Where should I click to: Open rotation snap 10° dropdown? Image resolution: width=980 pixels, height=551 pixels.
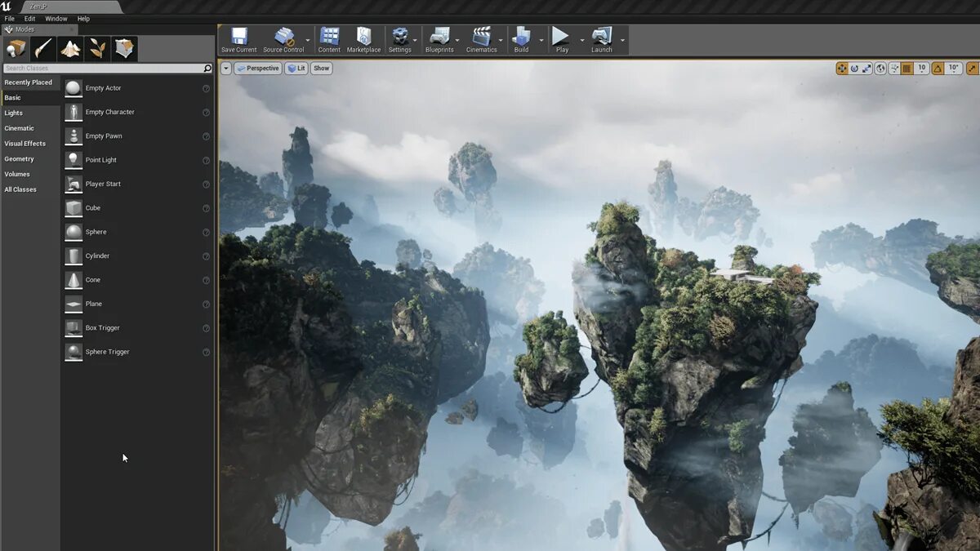coord(953,69)
